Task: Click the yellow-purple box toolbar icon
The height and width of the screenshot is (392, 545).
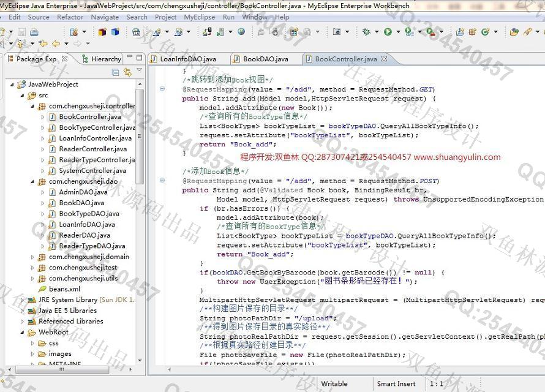Action: point(102,32)
